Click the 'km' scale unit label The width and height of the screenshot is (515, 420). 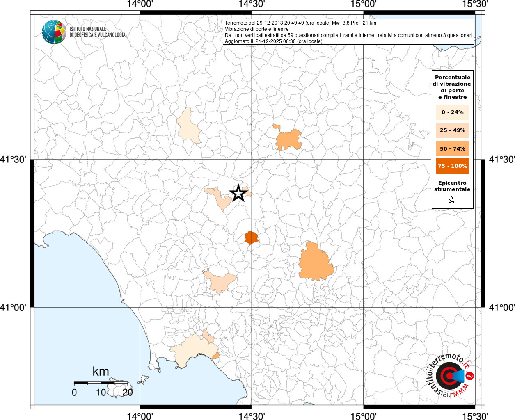(x=101, y=371)
